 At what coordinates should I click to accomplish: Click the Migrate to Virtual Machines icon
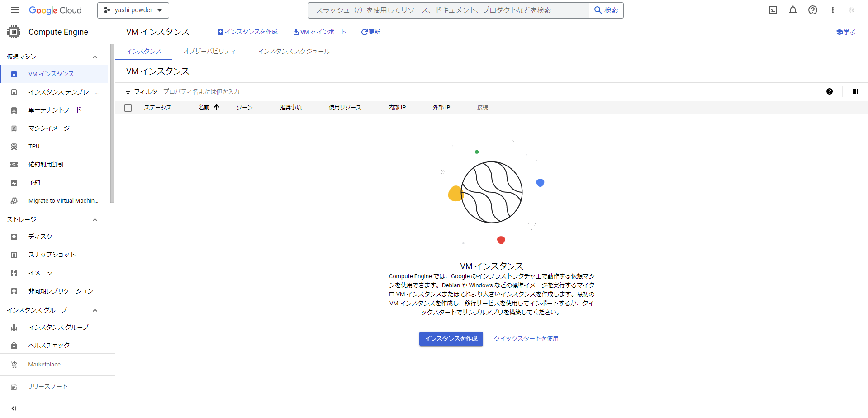[14, 201]
